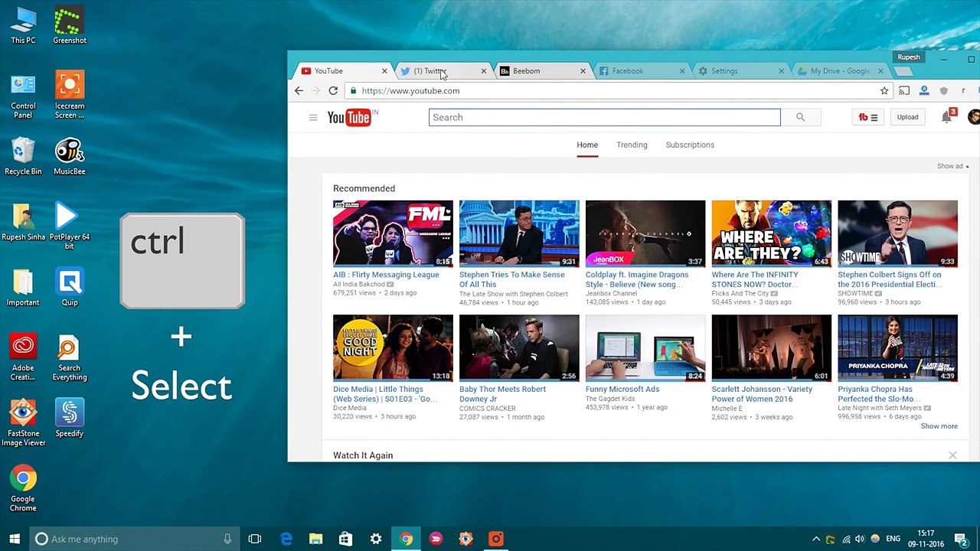Go back with Chrome's back arrow
Screen dimensions: 980x551
[x=299, y=90]
